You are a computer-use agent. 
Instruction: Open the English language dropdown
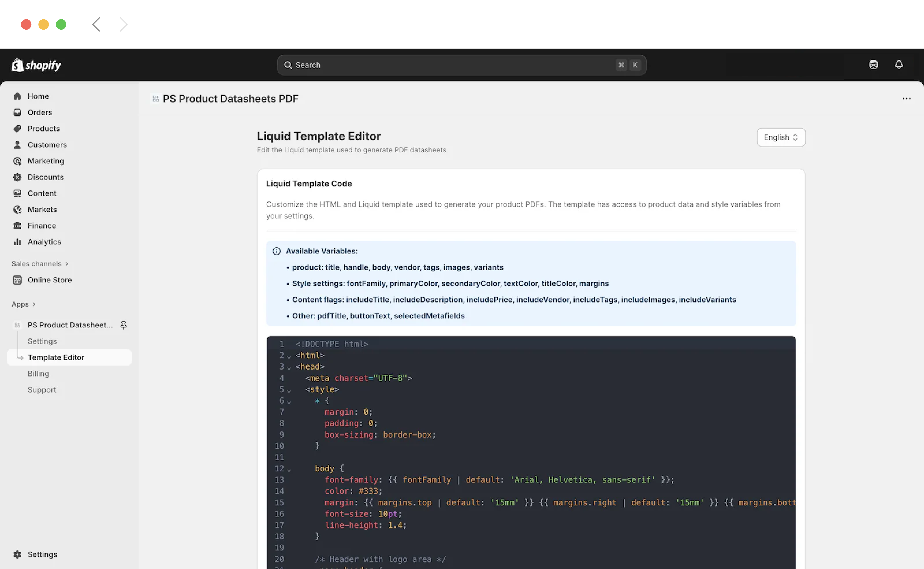(781, 137)
